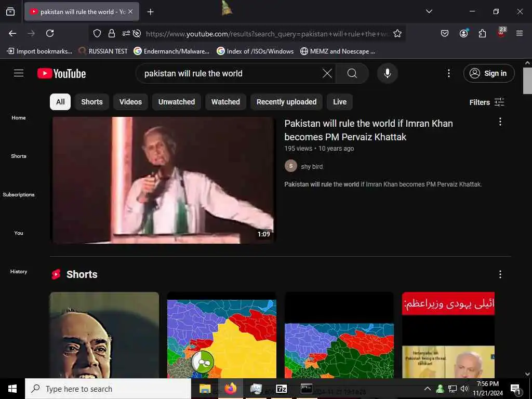Viewport: 532px width, 399px height.
Task: Open 7-Zip from the taskbar
Action: coord(281,389)
